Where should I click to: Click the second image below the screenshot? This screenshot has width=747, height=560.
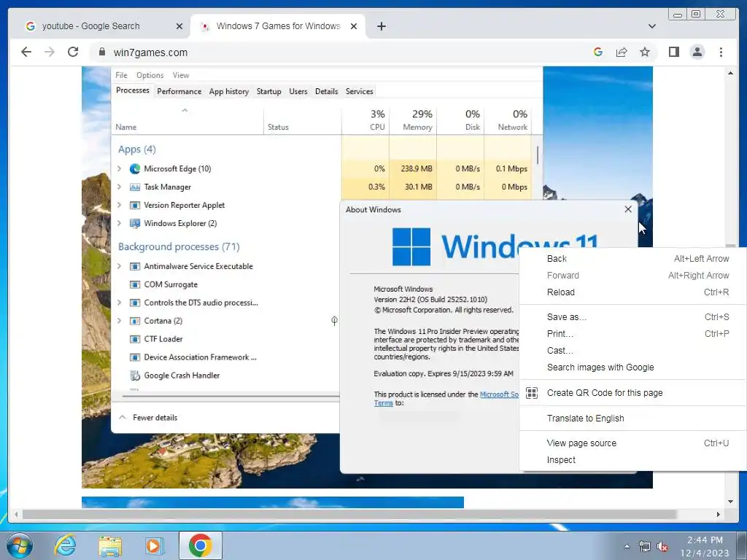[x=273, y=502]
